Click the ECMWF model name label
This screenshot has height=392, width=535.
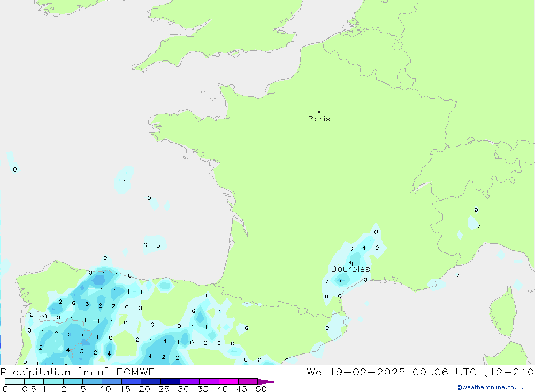(x=135, y=372)
